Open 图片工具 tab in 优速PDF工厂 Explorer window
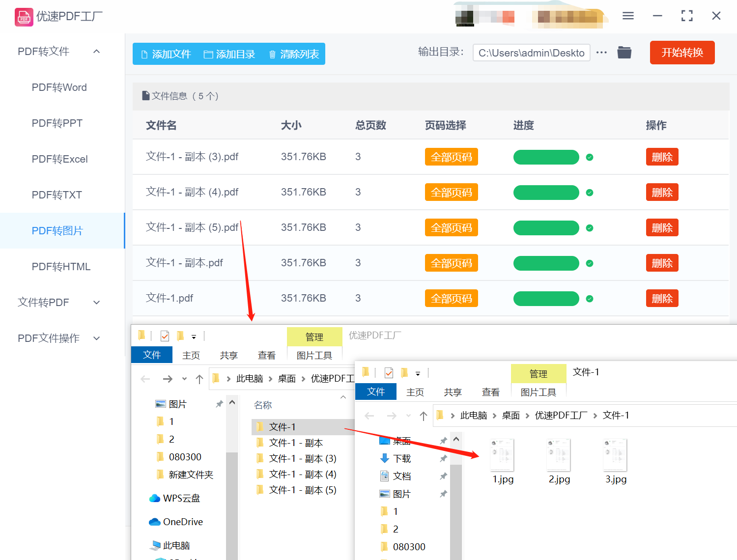Screen dimensions: 737x560 314,355
